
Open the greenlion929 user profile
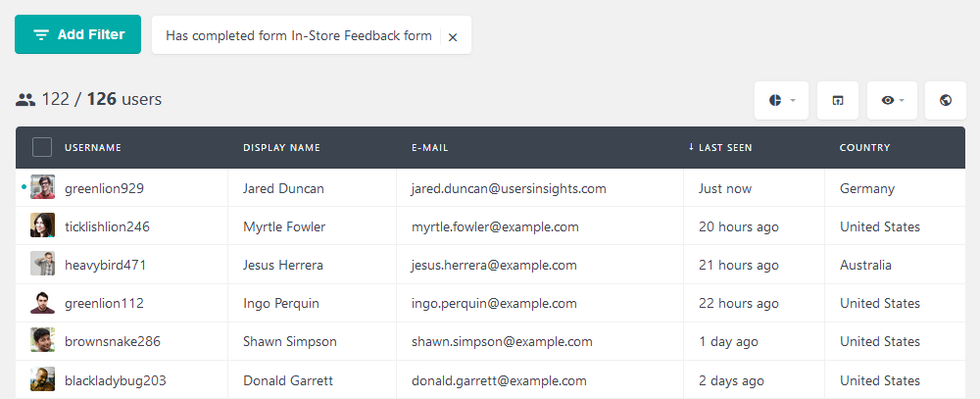(x=105, y=188)
